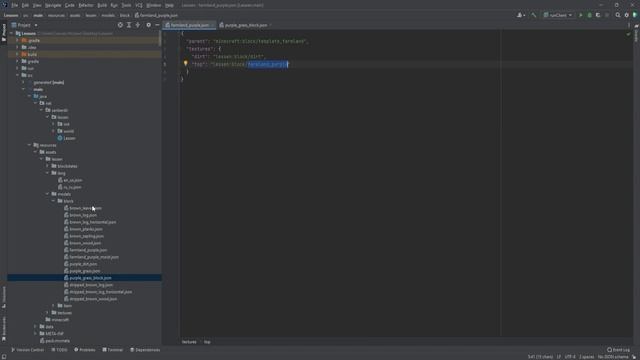The image size is (640, 360).
Task: Expand the data folder
Action: [x=36, y=327]
